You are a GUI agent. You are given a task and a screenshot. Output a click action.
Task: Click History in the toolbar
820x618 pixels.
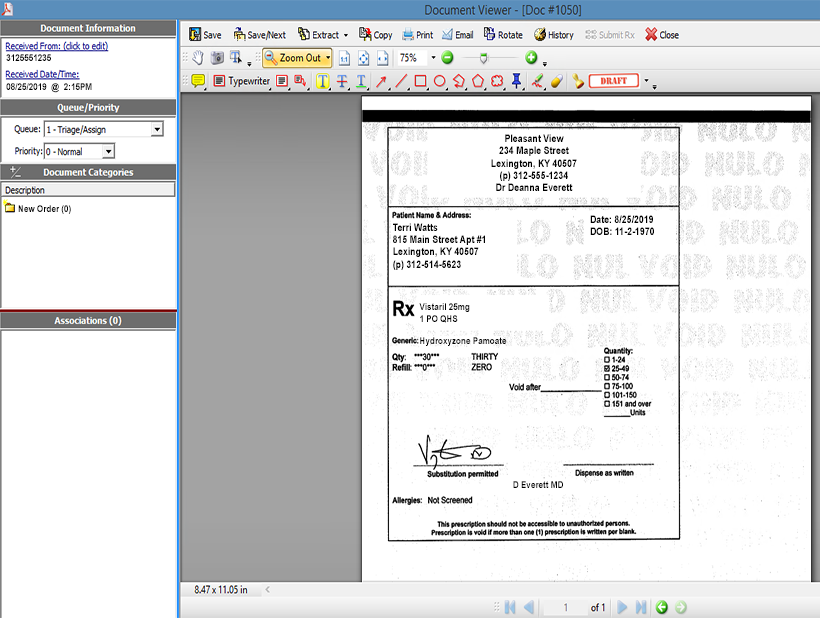[x=553, y=35]
